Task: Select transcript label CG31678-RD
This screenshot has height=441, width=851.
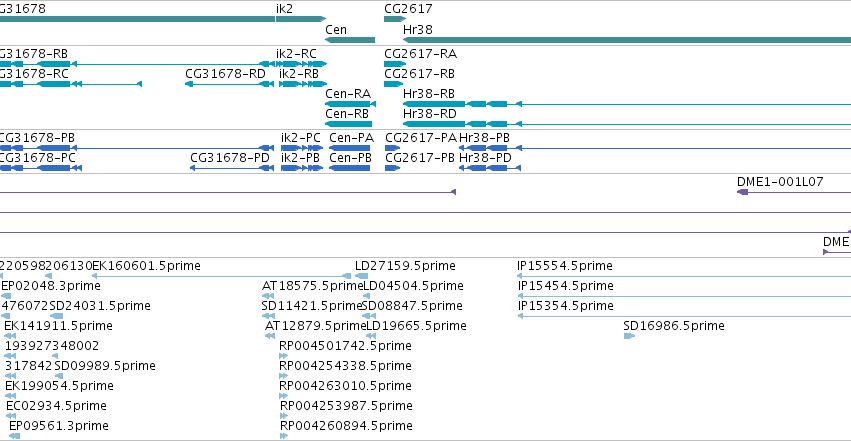Action: 225,74
